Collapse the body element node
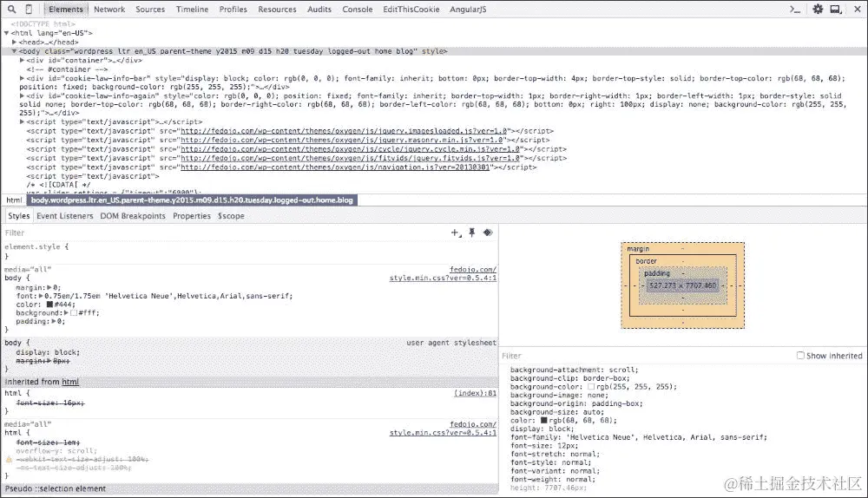 (x=15, y=51)
